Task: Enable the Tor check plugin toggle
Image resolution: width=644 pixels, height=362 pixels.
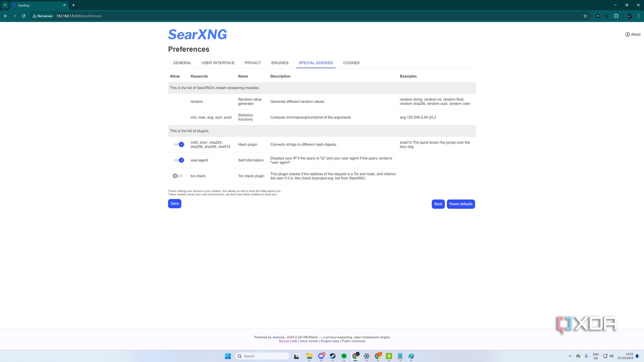Action: coord(178,176)
